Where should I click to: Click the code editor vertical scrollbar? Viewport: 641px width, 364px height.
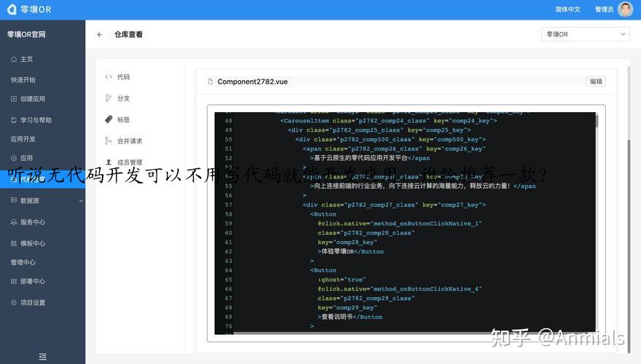pyautogui.click(x=597, y=122)
